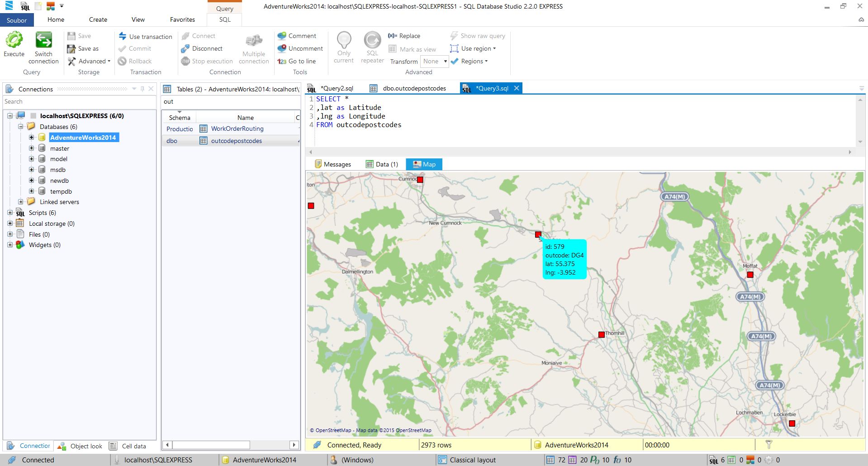The height and width of the screenshot is (466, 868).
Task: Click the Go to line icon
Action: coord(282,61)
